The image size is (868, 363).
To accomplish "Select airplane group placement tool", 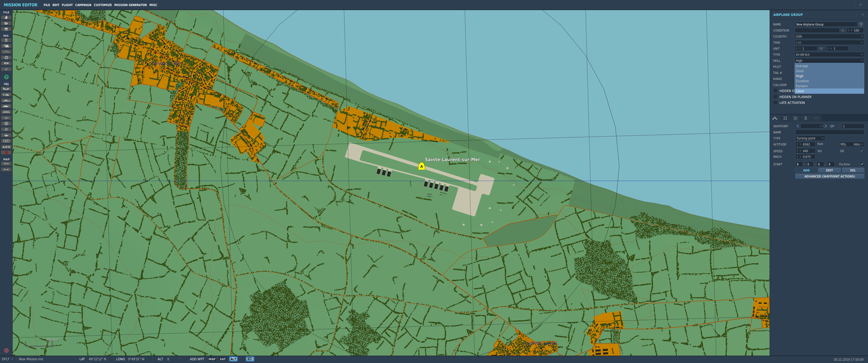I will (x=6, y=89).
